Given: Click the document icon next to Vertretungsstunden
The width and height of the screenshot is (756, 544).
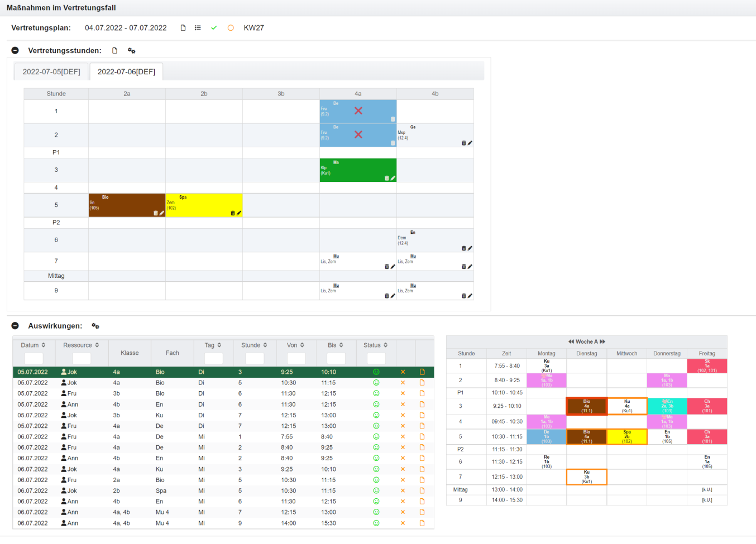Looking at the screenshot, I should click(x=115, y=51).
